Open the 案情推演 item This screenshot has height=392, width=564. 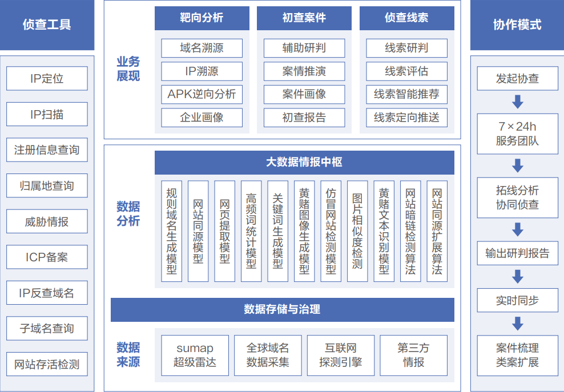click(304, 71)
